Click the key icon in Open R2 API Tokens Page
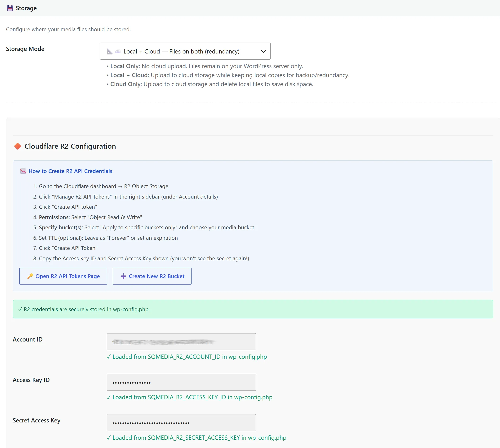The height and width of the screenshot is (448, 500). tap(30, 276)
